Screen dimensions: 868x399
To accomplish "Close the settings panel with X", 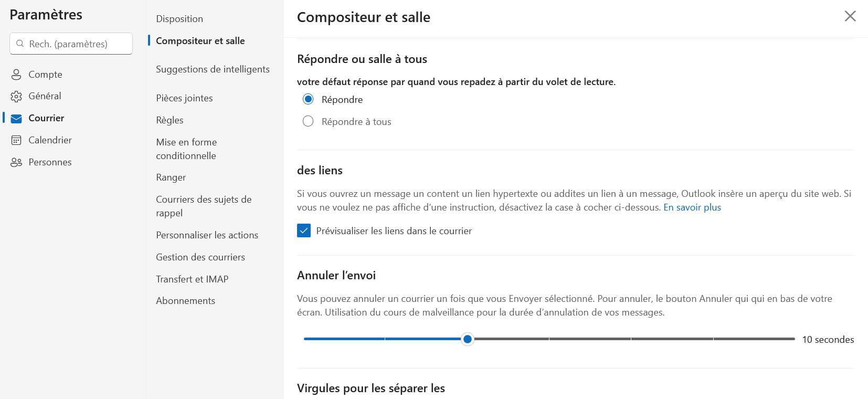I will click(x=850, y=16).
